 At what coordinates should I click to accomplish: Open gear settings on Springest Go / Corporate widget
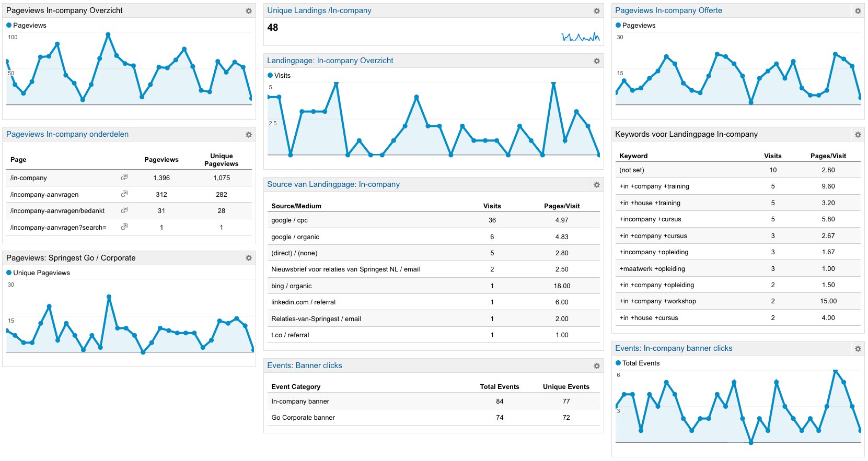[249, 258]
